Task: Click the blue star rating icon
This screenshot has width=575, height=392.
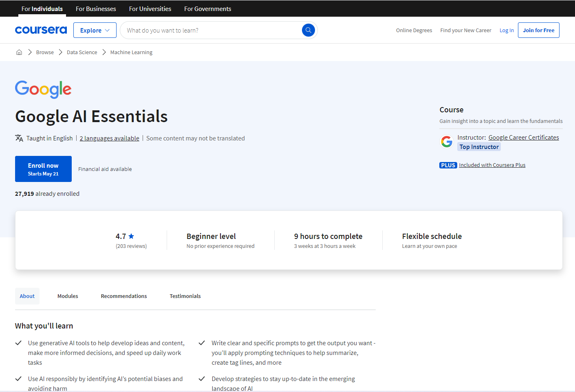Action: click(x=131, y=236)
